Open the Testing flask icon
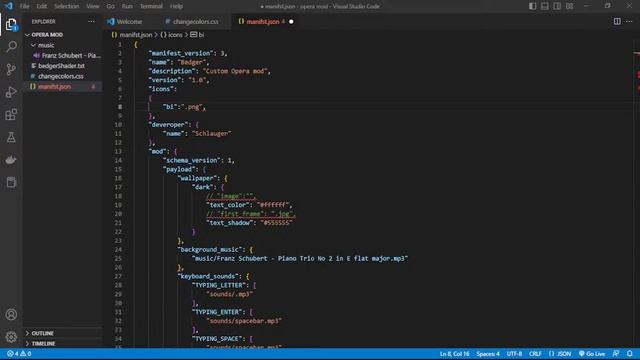The image size is (640, 360). pos(11,137)
